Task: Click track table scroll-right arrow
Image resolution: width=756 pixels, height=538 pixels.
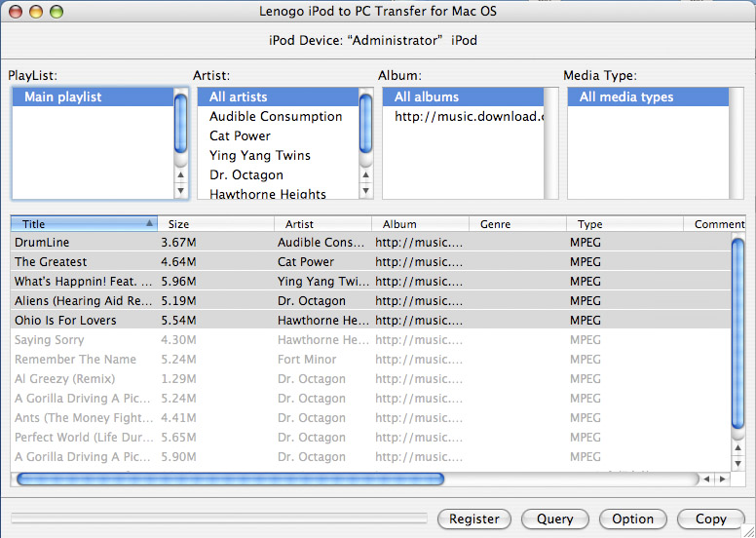Action: coord(722,480)
